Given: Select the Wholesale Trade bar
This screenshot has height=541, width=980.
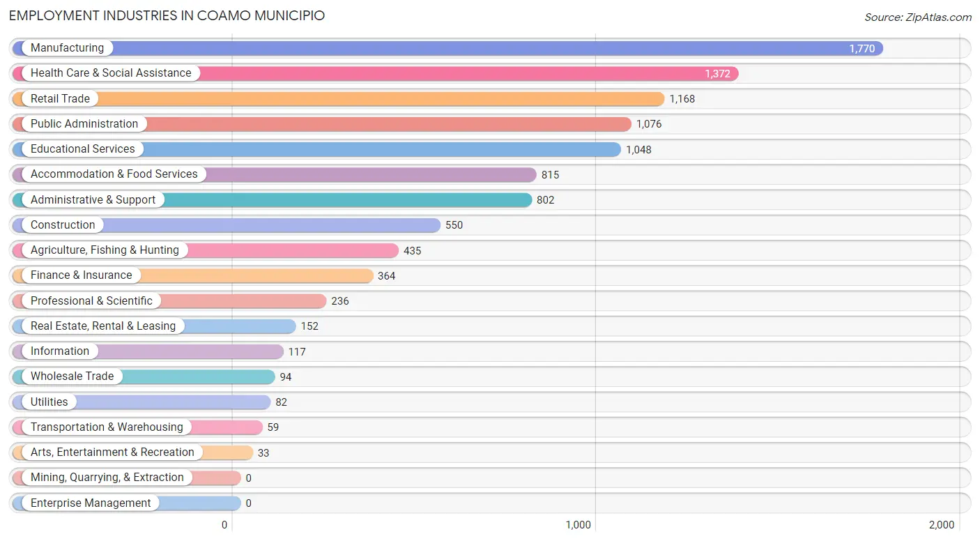Looking at the screenshot, I should point(144,376).
